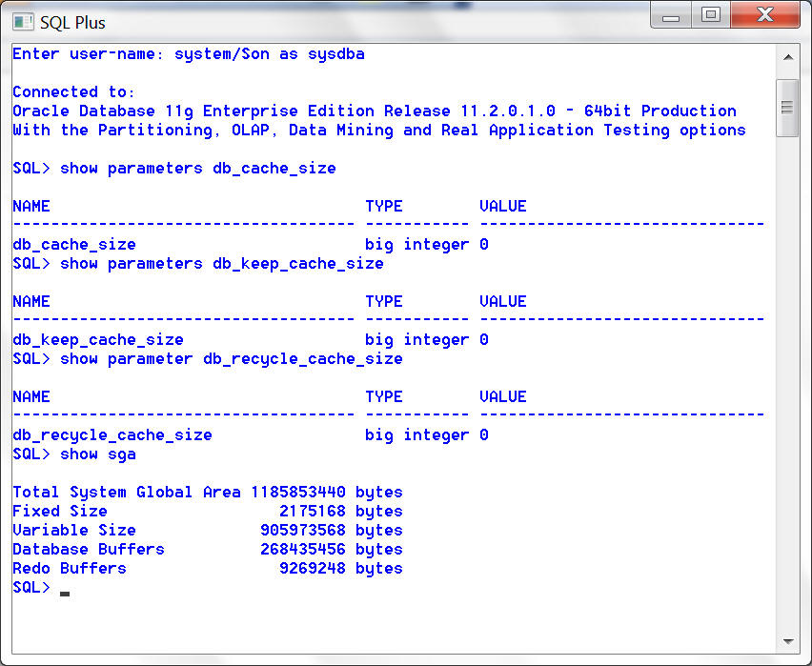Click the Total System Global Area line
This screenshot has height=666, width=812.
tap(208, 492)
